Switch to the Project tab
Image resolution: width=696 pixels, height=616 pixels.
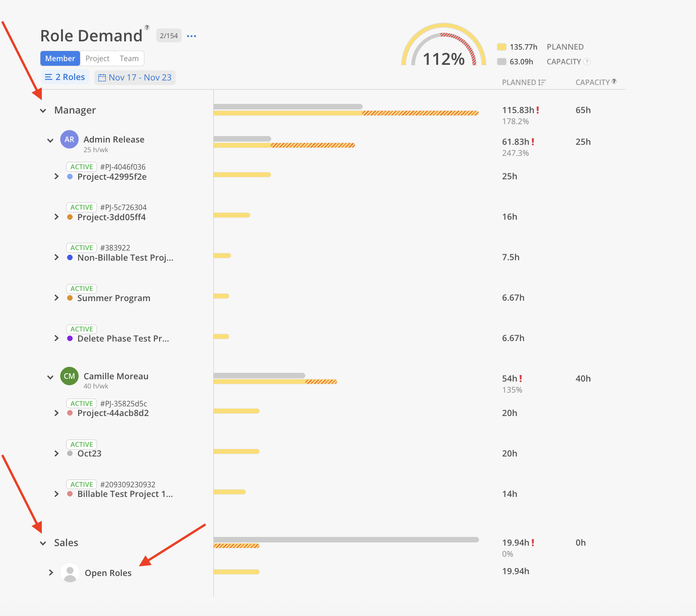click(97, 58)
